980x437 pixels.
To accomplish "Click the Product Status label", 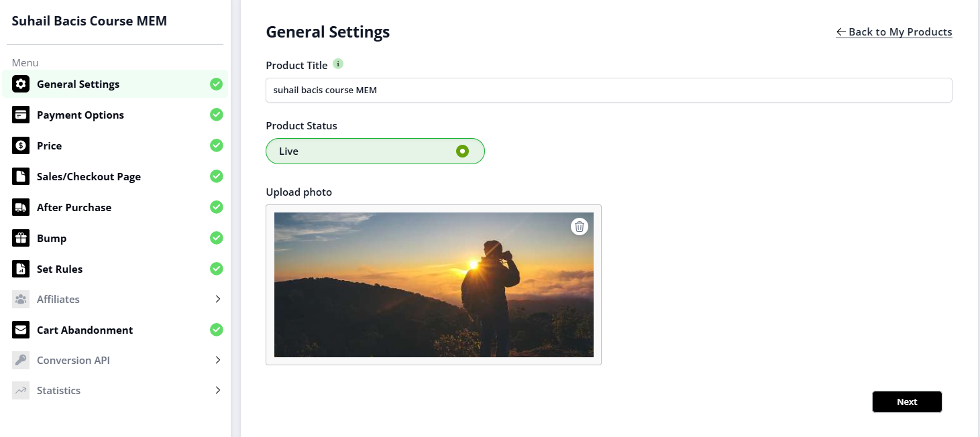I will (x=301, y=125).
